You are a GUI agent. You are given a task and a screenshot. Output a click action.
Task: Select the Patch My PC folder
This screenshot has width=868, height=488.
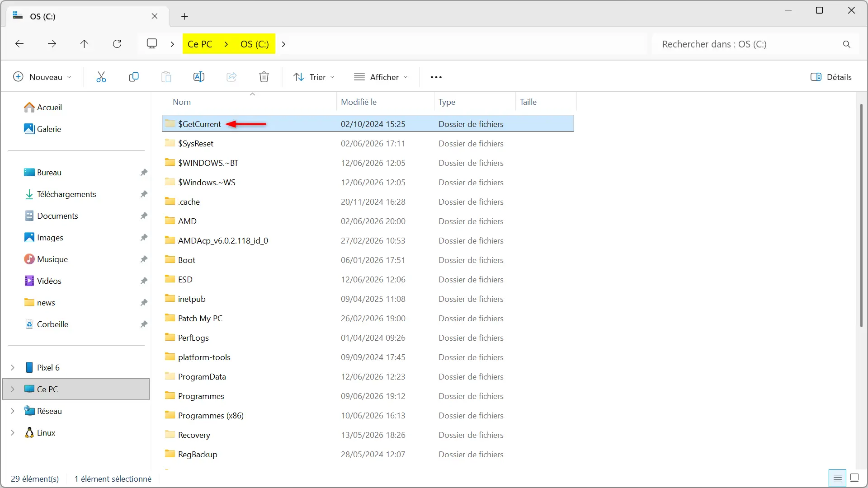tap(368, 318)
